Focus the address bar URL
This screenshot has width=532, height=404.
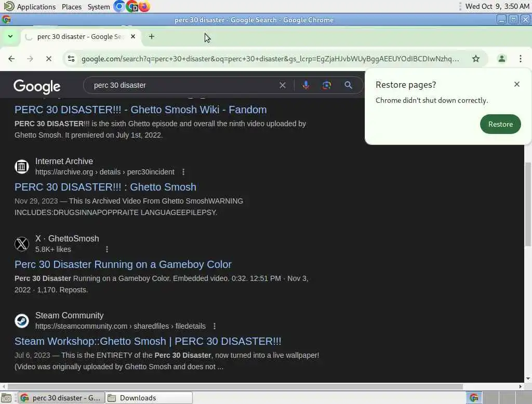[270, 59]
